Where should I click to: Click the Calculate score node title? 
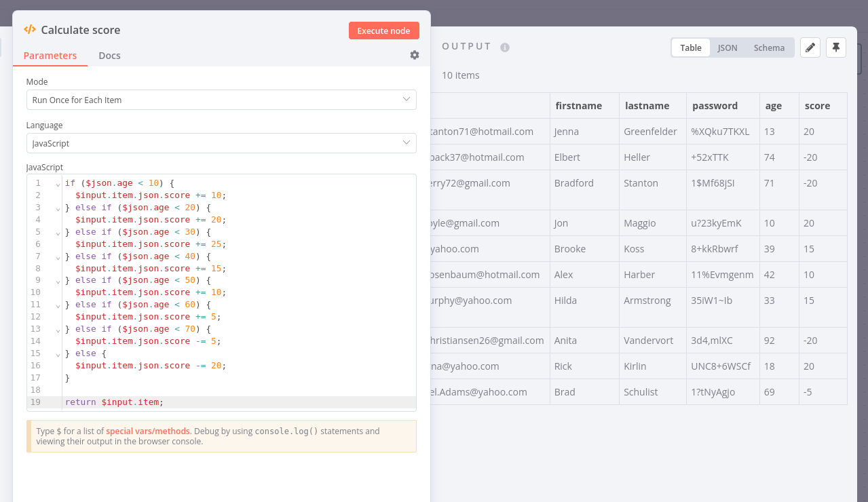click(x=81, y=30)
